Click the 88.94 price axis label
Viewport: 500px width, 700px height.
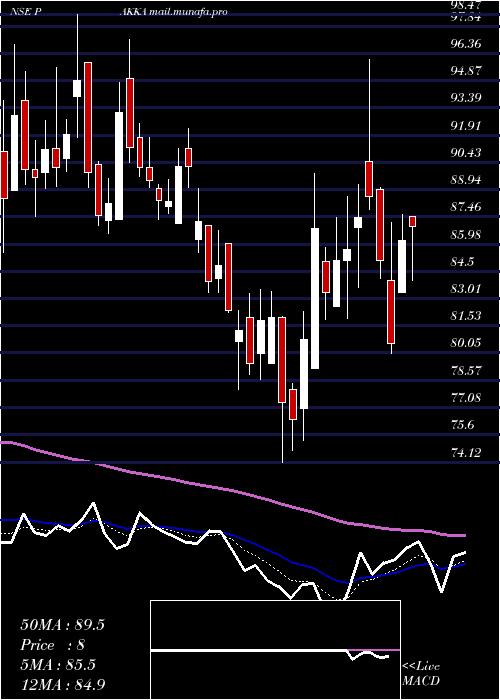pos(466,180)
